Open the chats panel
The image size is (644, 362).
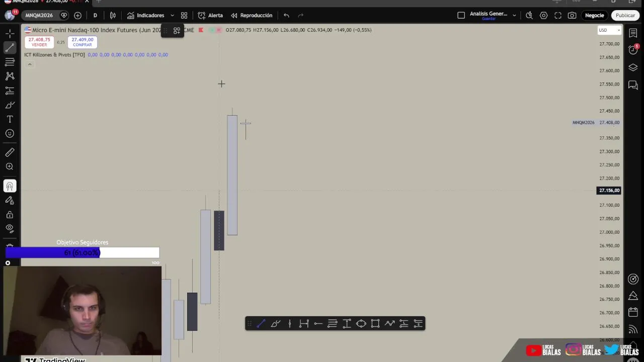(633, 85)
